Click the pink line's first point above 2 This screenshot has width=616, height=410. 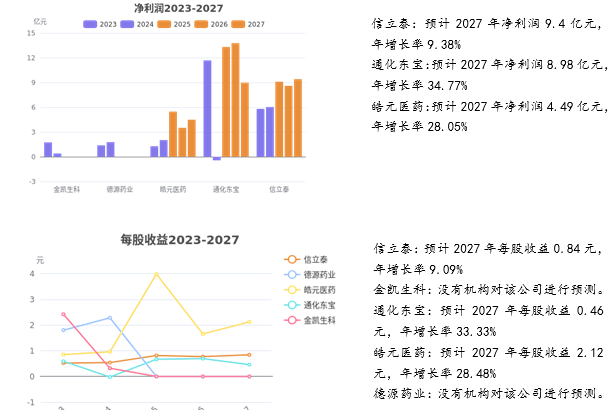[64, 314]
